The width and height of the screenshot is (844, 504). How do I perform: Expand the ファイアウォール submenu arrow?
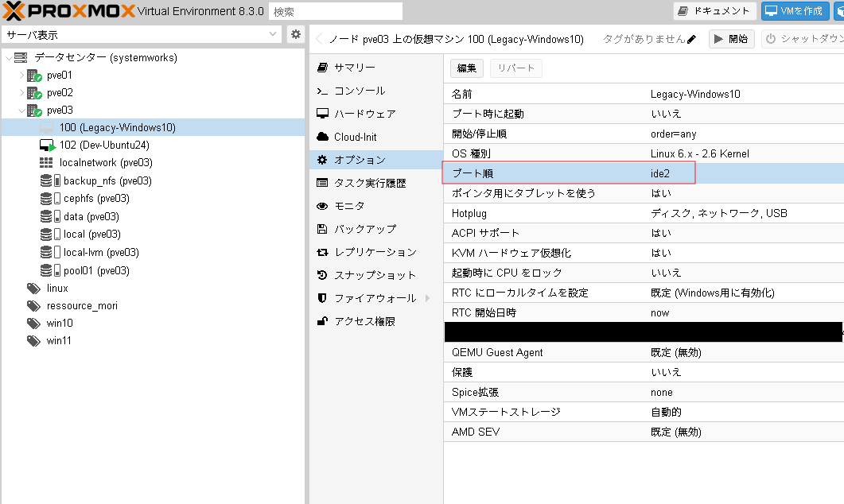pyautogui.click(x=428, y=298)
